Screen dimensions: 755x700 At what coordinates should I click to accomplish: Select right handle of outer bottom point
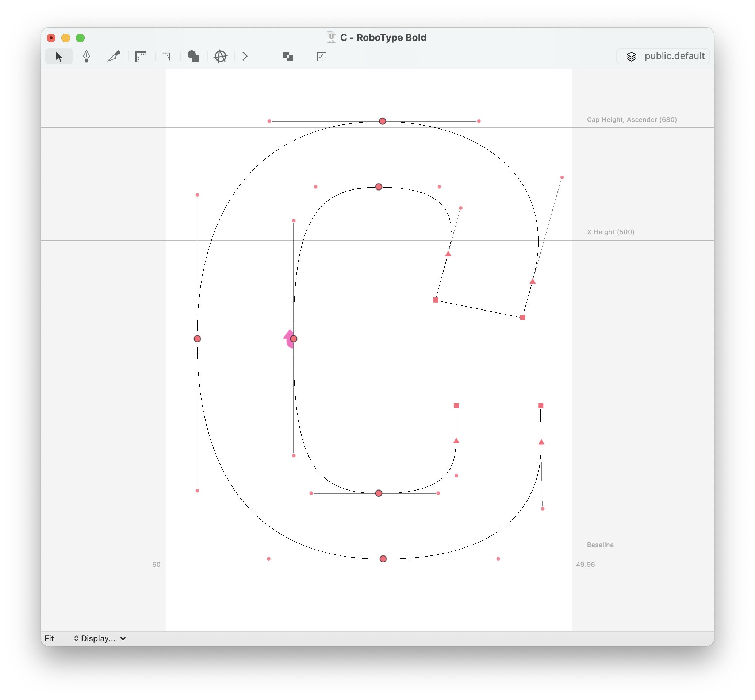498,559
